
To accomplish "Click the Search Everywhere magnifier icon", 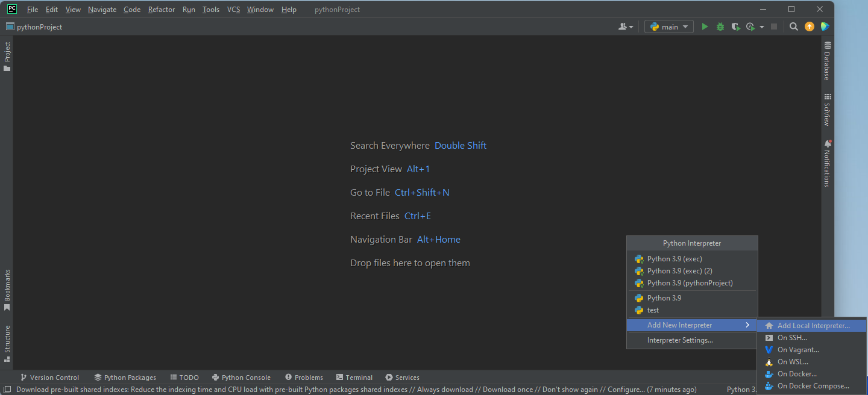I will click(x=794, y=26).
